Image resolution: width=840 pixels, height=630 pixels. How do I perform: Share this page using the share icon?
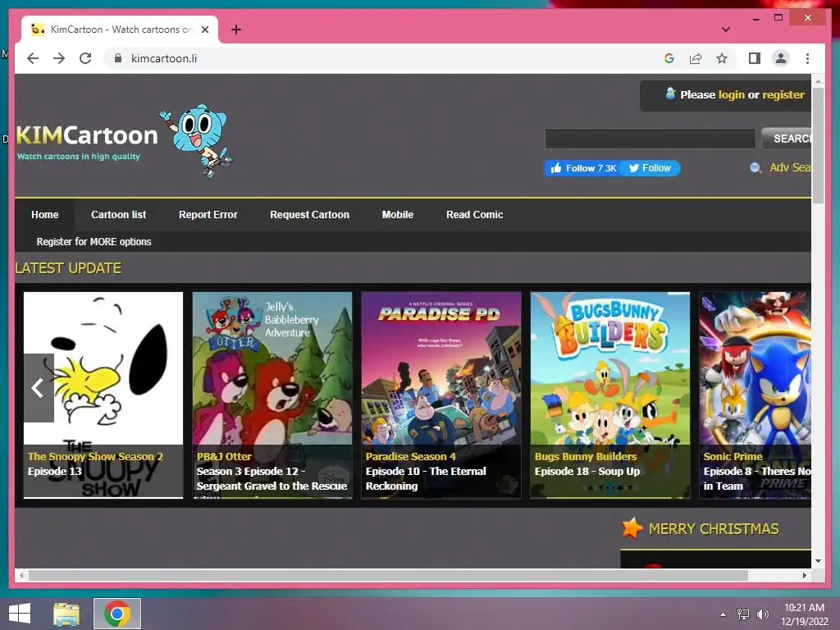(x=696, y=58)
